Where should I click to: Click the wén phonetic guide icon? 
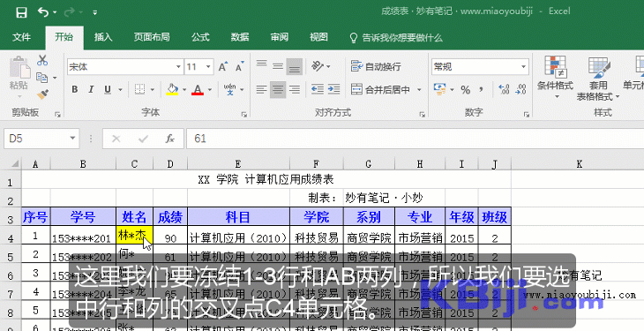pos(230,89)
